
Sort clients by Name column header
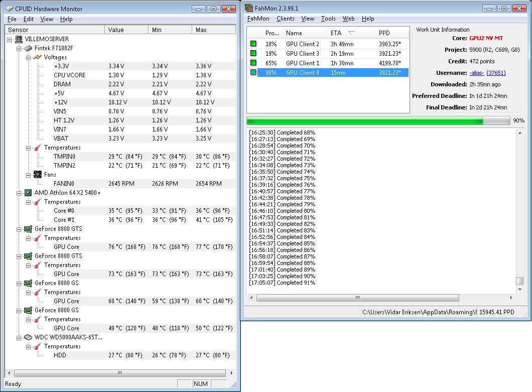click(x=305, y=33)
